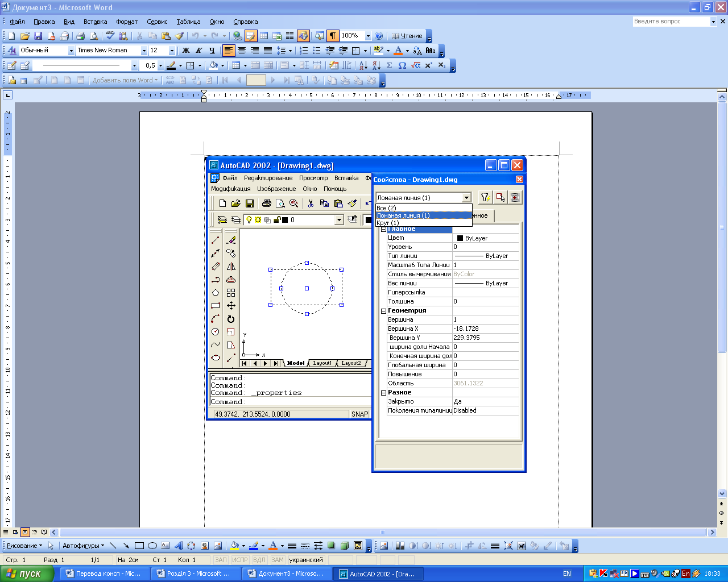This screenshot has width=728, height=582.
Task: Click the Чтение reading mode button
Action: point(407,36)
